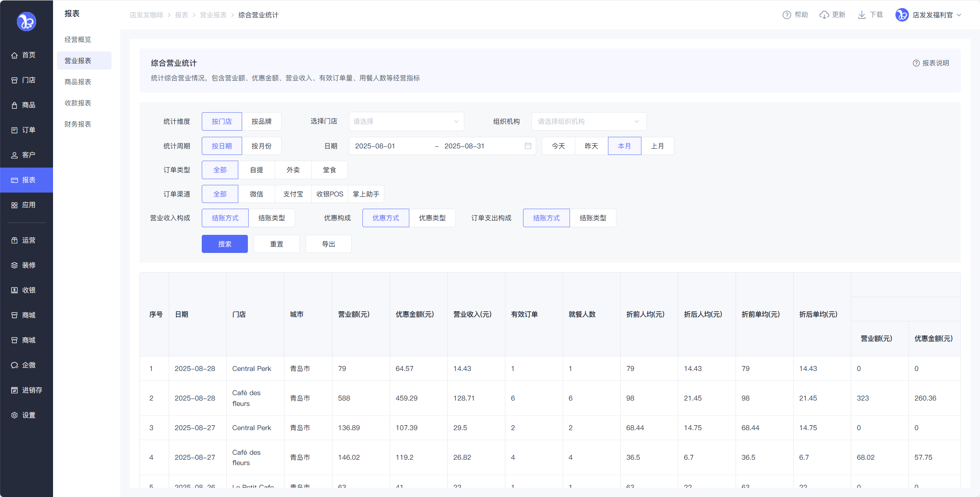Click the 店发发咖啡 breadcrumb link
The width and height of the screenshot is (980, 497).
tap(146, 15)
